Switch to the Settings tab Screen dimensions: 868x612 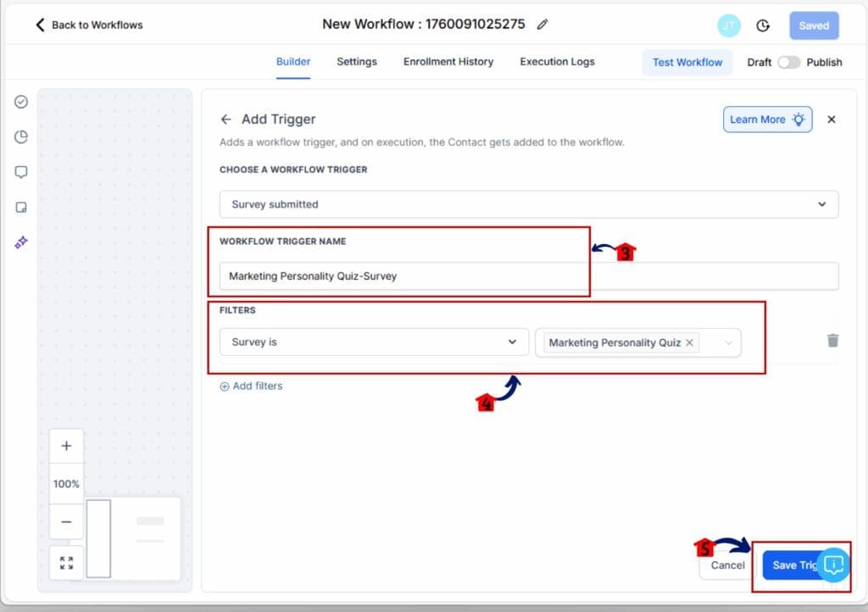[356, 62]
